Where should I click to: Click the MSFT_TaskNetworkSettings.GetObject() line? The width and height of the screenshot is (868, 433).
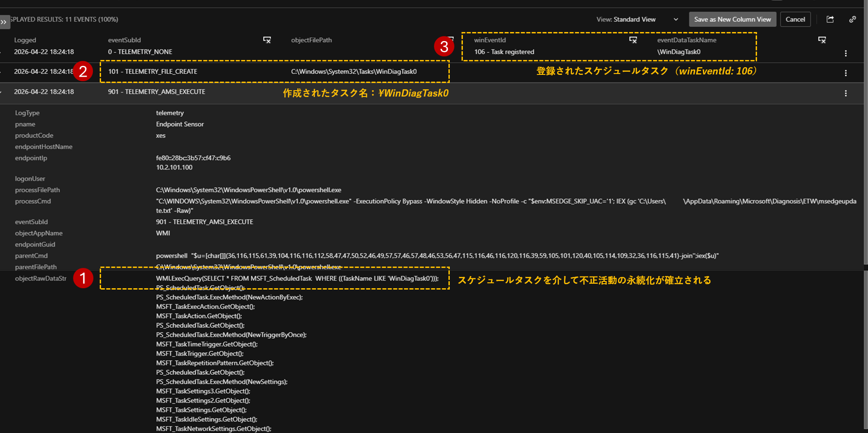(x=213, y=428)
